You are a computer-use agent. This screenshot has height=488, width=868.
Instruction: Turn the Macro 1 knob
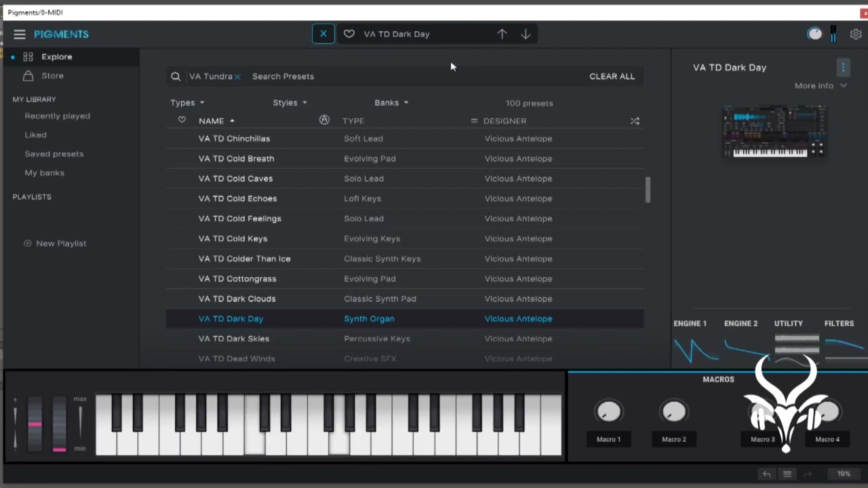(x=608, y=411)
